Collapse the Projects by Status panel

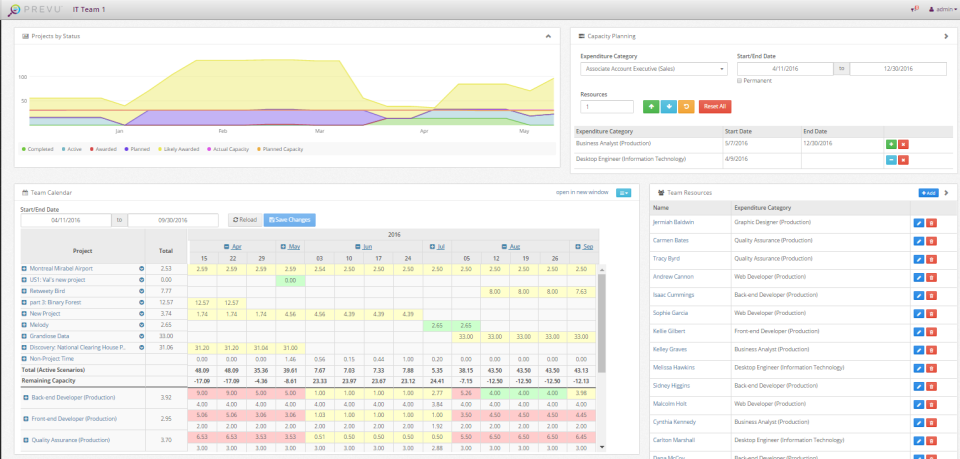click(x=548, y=36)
